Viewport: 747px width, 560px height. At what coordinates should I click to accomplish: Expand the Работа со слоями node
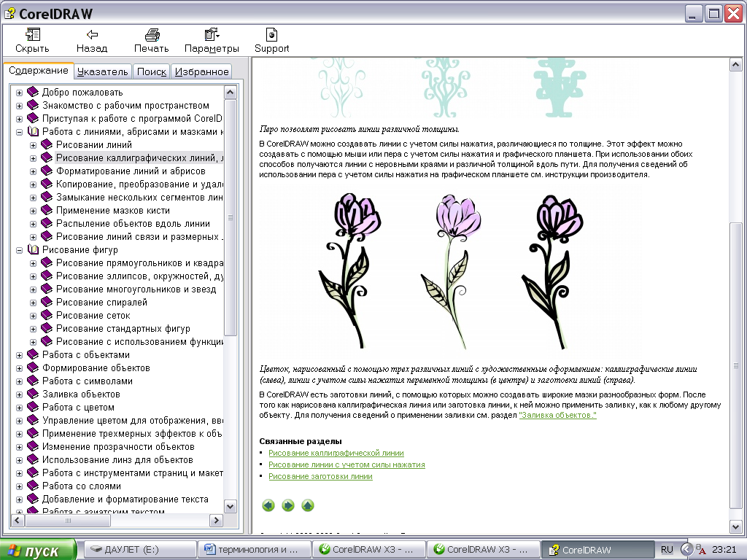[19, 486]
